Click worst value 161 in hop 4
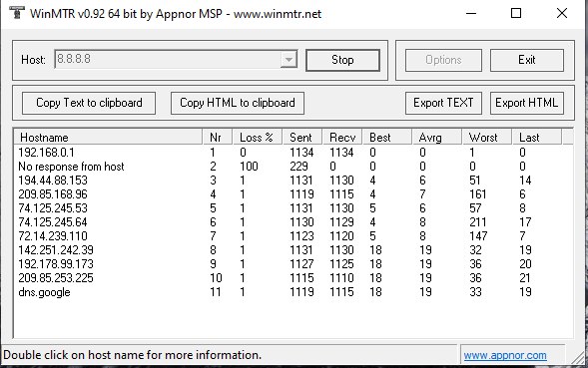 pos(478,194)
